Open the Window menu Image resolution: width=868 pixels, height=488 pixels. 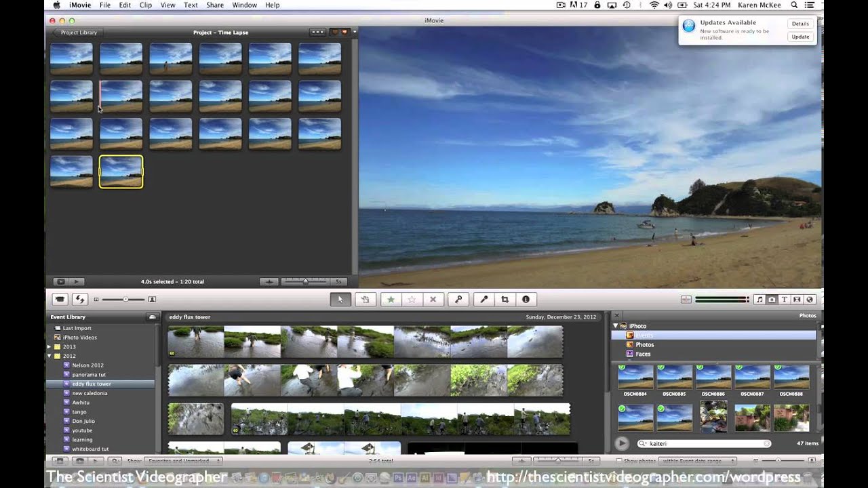[x=245, y=5]
